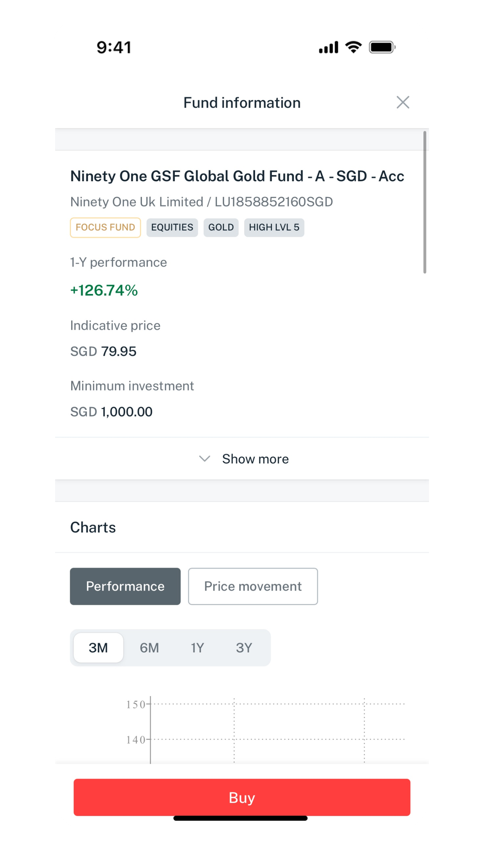Image resolution: width=482 pixels, height=868 pixels.
Task: Select the 6M time range
Action: [149, 648]
